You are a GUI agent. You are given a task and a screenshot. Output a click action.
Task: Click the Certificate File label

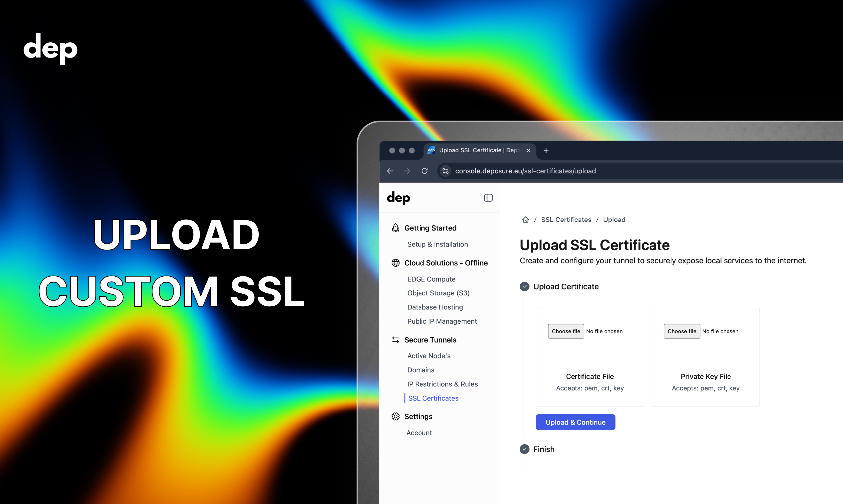click(x=590, y=376)
